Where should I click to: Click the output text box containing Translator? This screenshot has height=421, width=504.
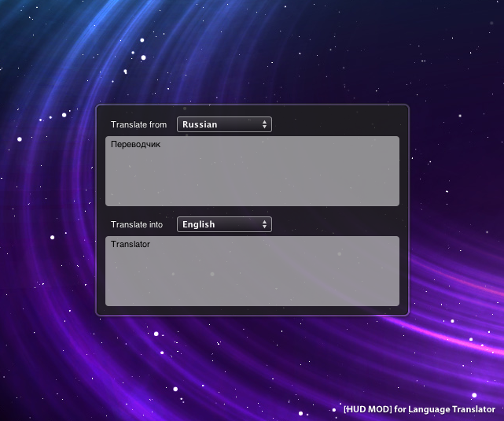(x=252, y=271)
